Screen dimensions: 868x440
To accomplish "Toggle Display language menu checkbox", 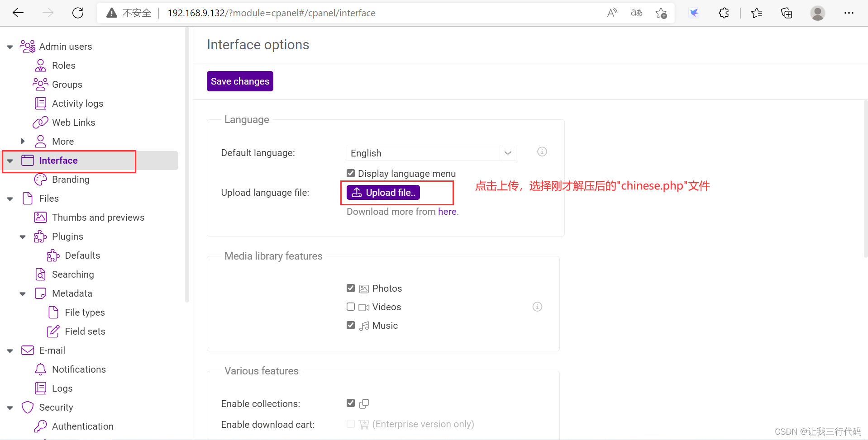I will pyautogui.click(x=351, y=173).
